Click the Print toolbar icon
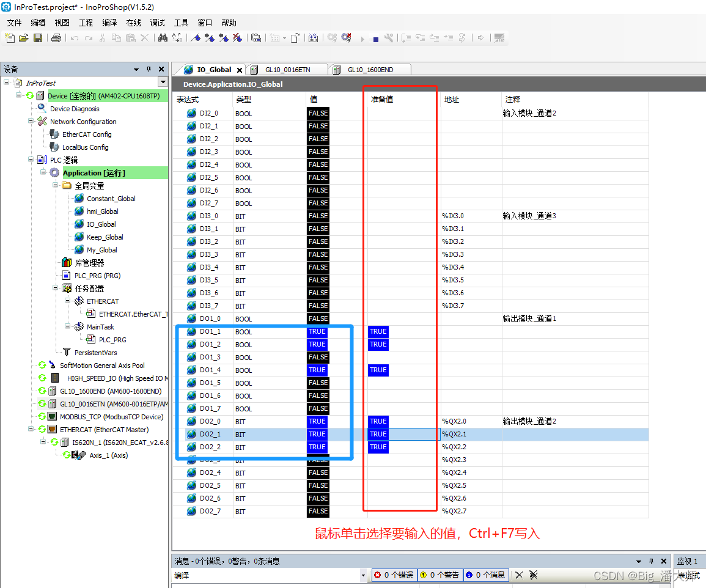Image resolution: width=706 pixels, height=588 pixels. 56,38
